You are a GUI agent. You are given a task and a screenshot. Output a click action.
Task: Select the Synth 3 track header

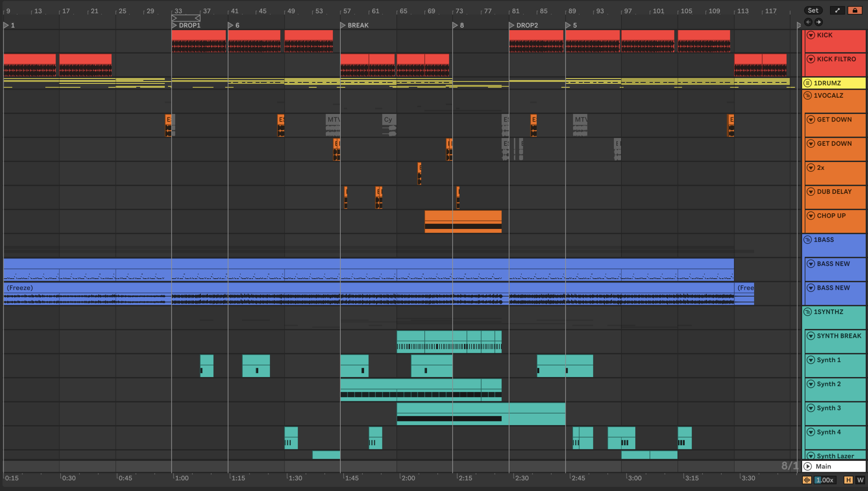[829, 408]
